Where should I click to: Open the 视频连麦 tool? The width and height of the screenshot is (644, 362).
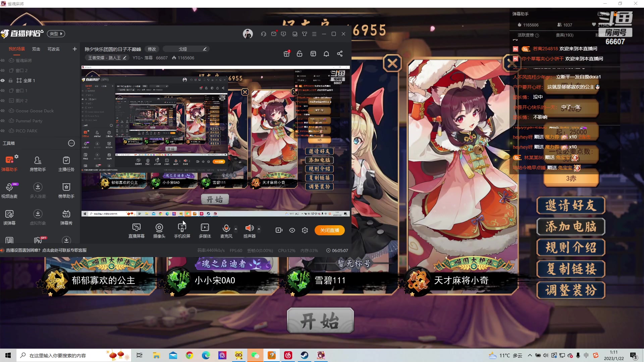pyautogui.click(x=9, y=190)
